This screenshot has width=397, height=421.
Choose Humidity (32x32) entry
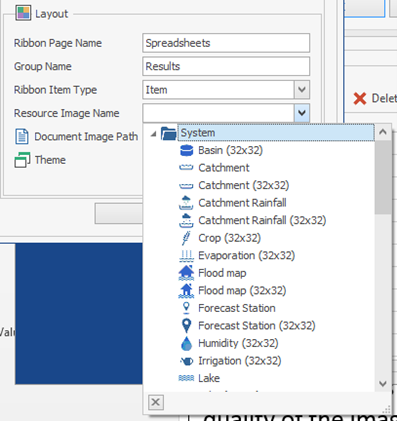pyautogui.click(x=238, y=343)
